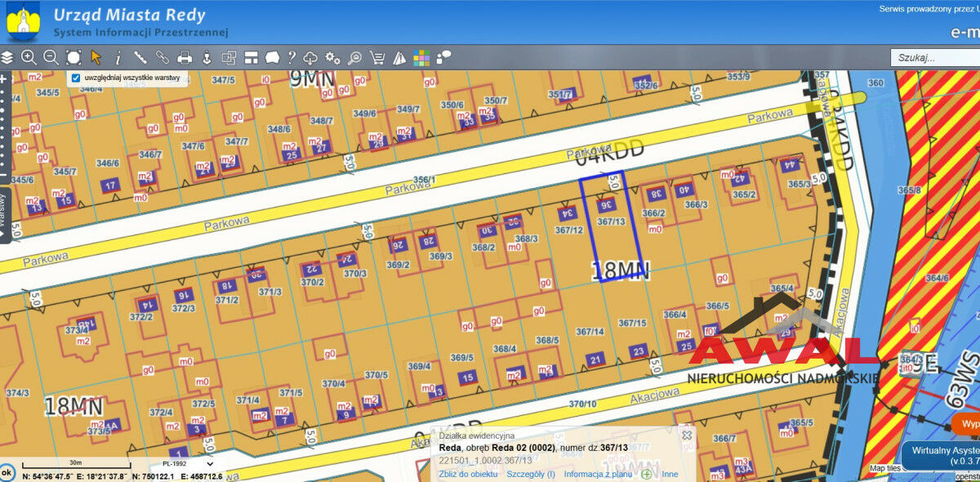The width and height of the screenshot is (980, 482).
Task: Open 'Szczegóły (I)' parcel details link
Action: 530,474
